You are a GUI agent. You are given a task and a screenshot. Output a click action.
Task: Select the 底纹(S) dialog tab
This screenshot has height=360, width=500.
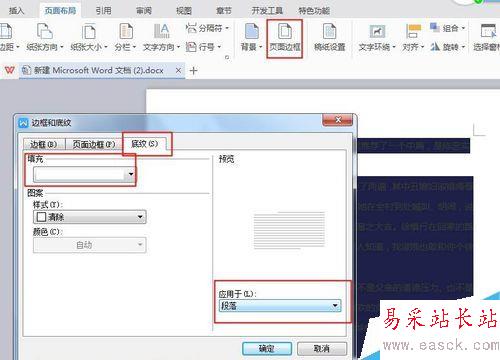point(145,144)
